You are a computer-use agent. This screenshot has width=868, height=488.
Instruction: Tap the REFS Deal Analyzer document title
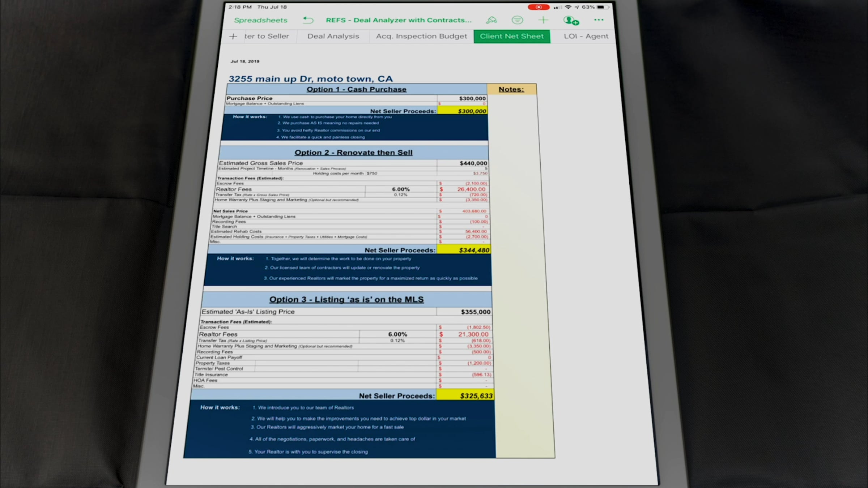coord(399,20)
